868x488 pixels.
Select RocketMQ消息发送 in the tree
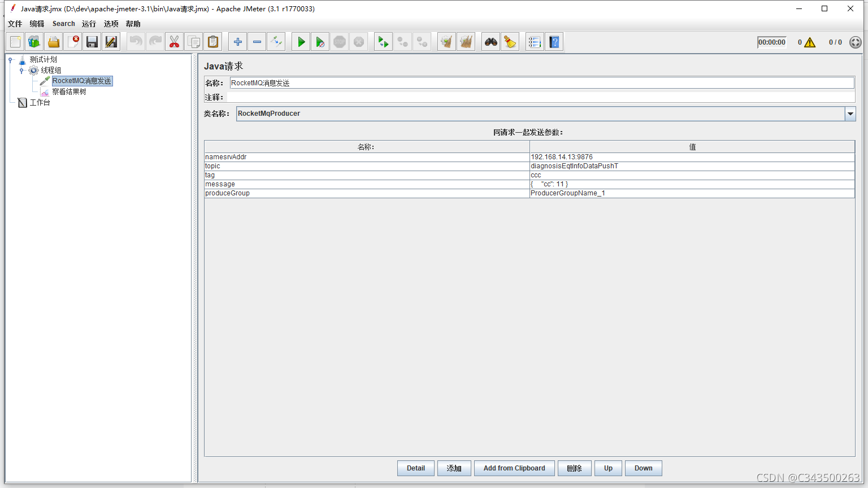pos(82,81)
